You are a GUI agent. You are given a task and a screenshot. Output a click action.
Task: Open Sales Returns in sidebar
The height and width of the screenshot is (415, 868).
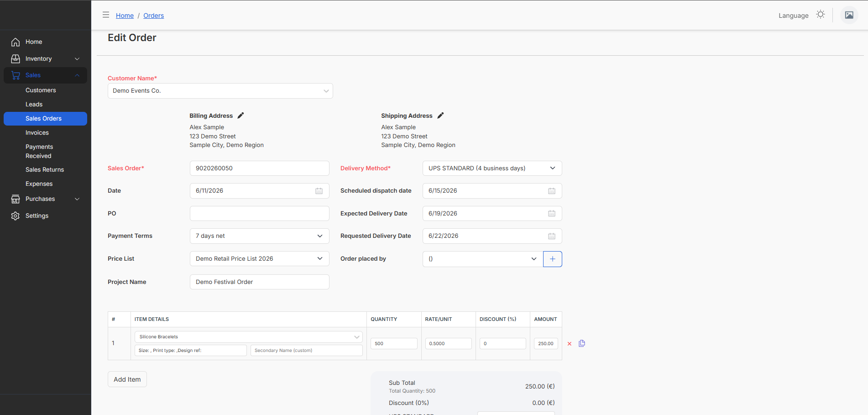tap(45, 170)
